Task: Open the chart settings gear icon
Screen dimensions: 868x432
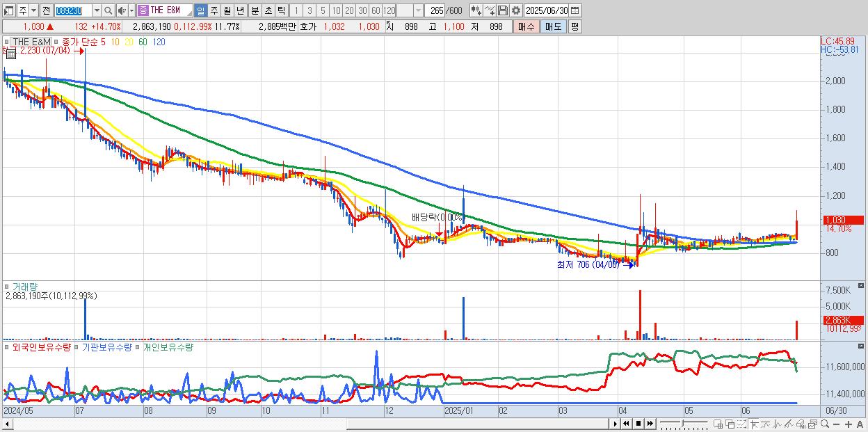Action: click(515, 10)
